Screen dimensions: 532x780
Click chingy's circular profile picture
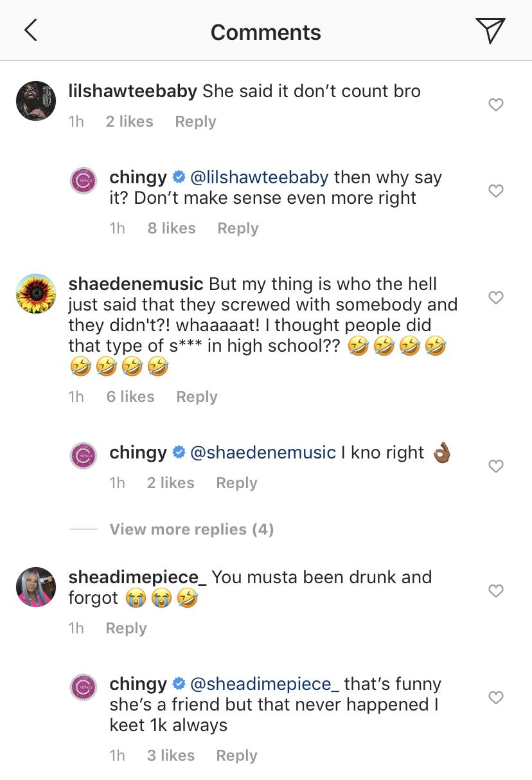click(84, 181)
